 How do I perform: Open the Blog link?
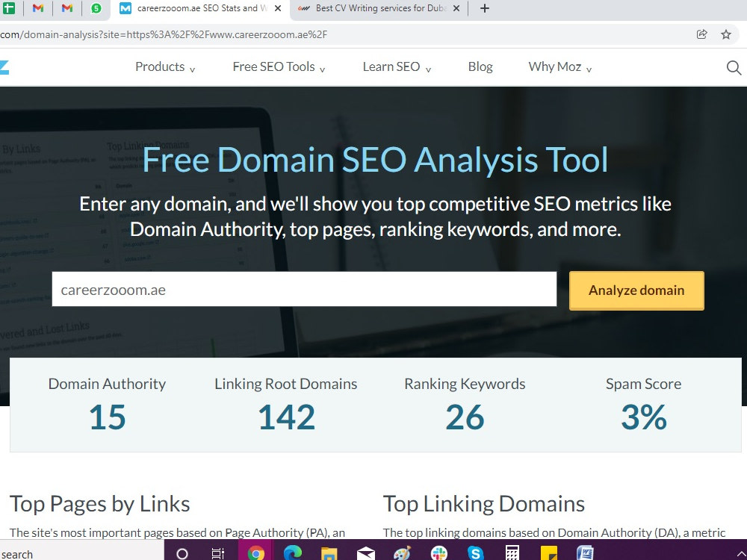click(480, 66)
